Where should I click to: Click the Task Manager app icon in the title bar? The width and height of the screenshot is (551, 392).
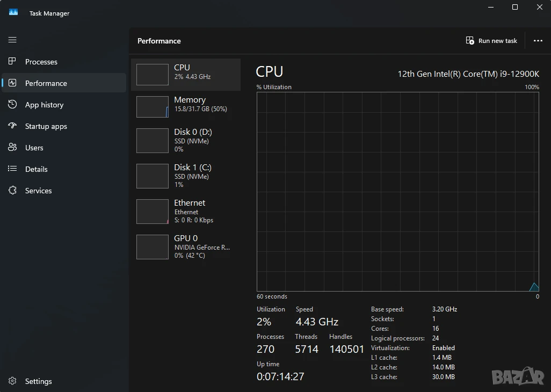click(13, 13)
